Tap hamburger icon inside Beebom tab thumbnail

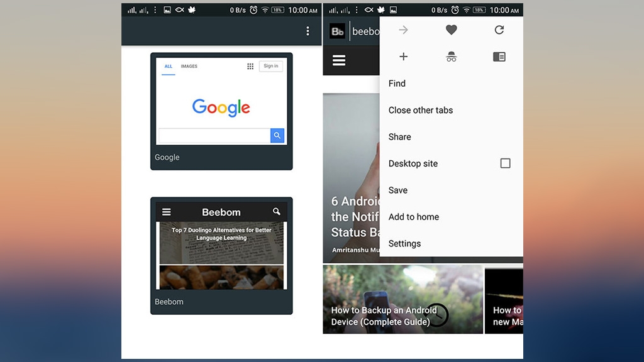coord(166,212)
